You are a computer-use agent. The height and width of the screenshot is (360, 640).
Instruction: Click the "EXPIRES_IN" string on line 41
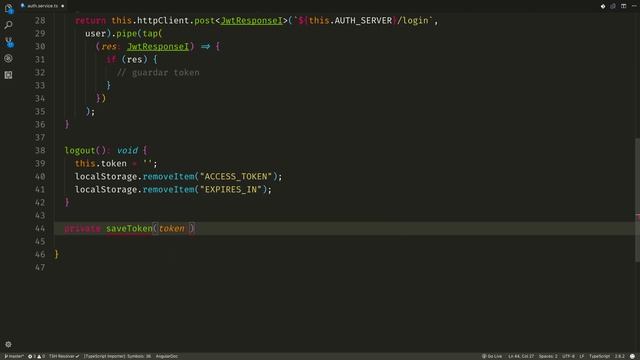click(231, 189)
